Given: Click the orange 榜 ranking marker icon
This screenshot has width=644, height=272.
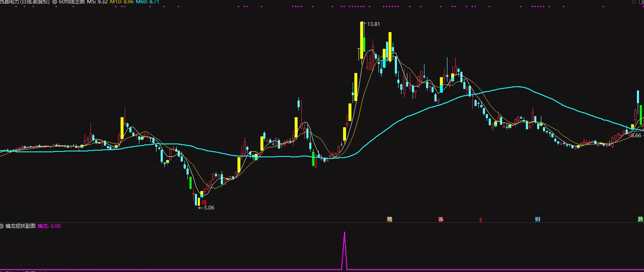Looking at the screenshot, I should coord(389,219).
